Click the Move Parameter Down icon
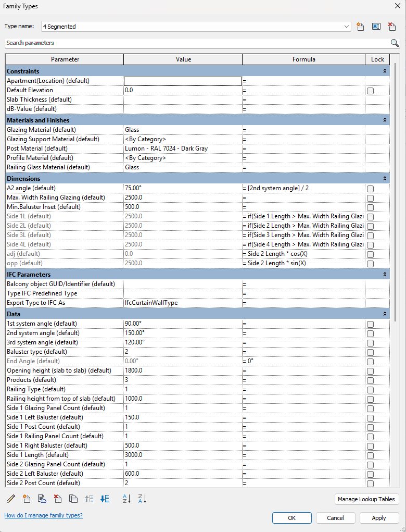 pos(105,499)
